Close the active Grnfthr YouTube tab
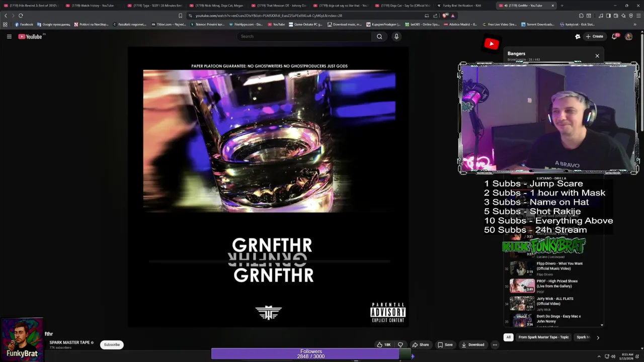This screenshot has height=362, width=644. pos(553,6)
